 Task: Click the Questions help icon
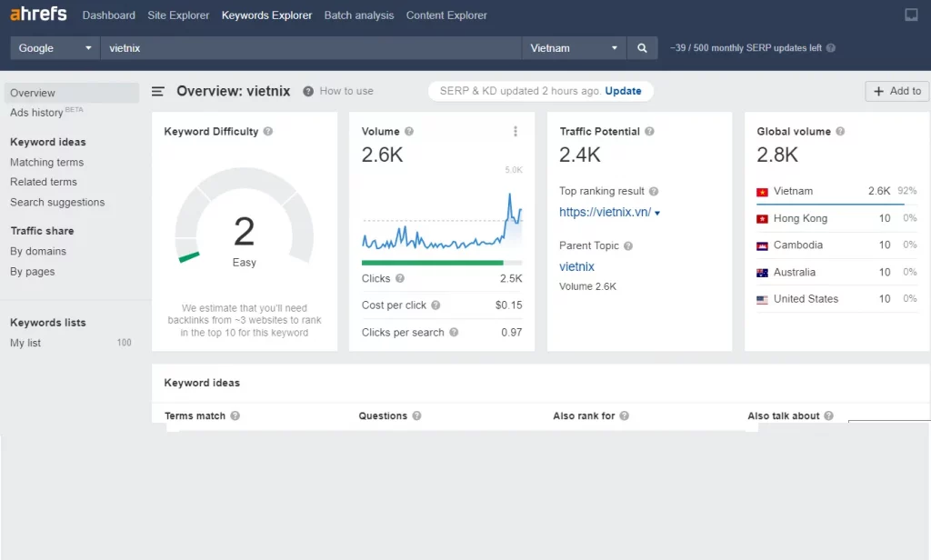click(416, 415)
